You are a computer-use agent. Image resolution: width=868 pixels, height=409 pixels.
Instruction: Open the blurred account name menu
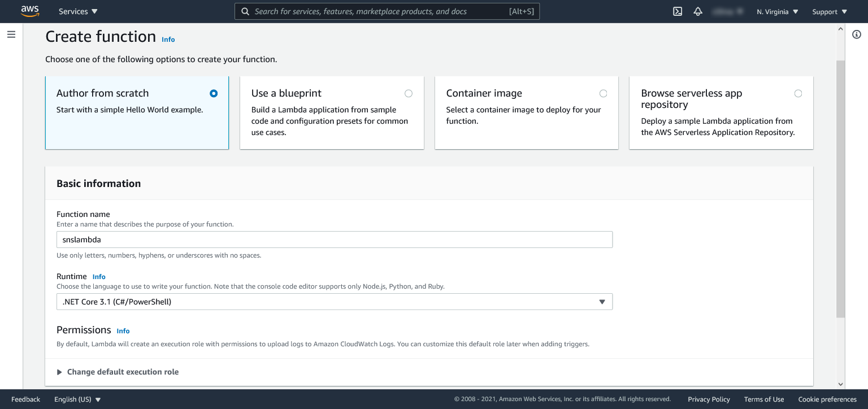click(727, 11)
